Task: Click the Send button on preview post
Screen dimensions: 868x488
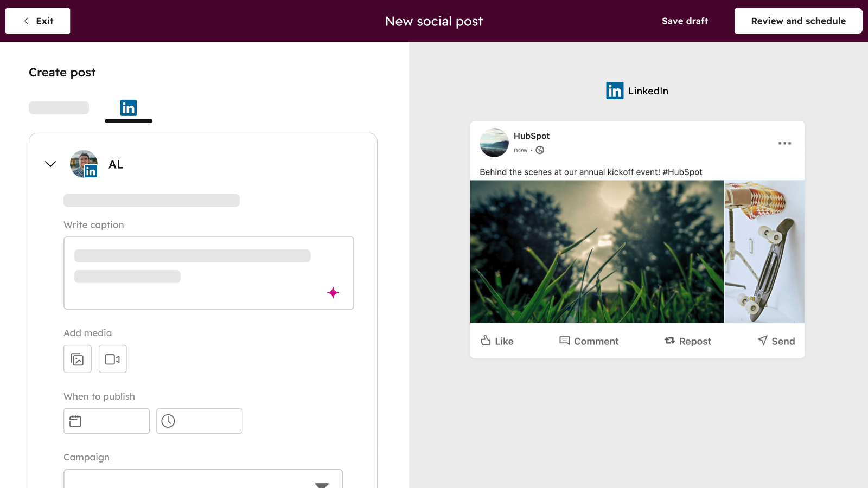Action: (776, 341)
